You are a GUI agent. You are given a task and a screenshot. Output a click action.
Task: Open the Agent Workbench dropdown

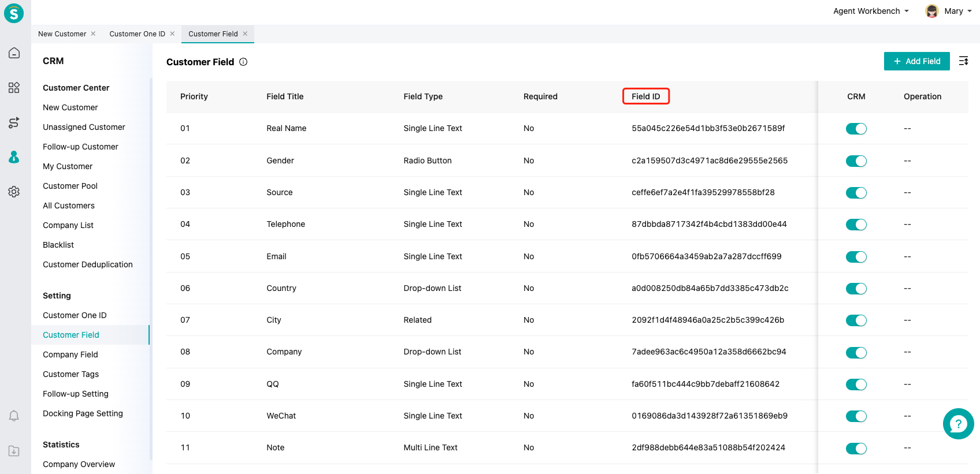(x=871, y=11)
